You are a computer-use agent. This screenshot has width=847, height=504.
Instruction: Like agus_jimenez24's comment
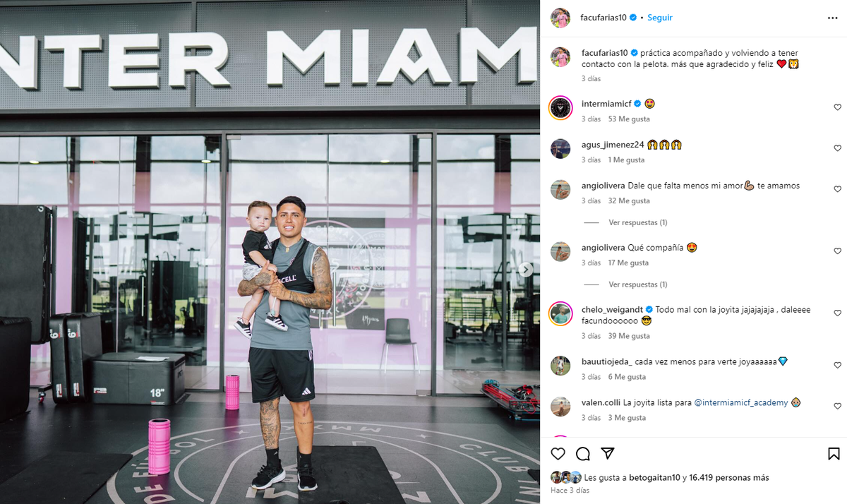click(838, 148)
